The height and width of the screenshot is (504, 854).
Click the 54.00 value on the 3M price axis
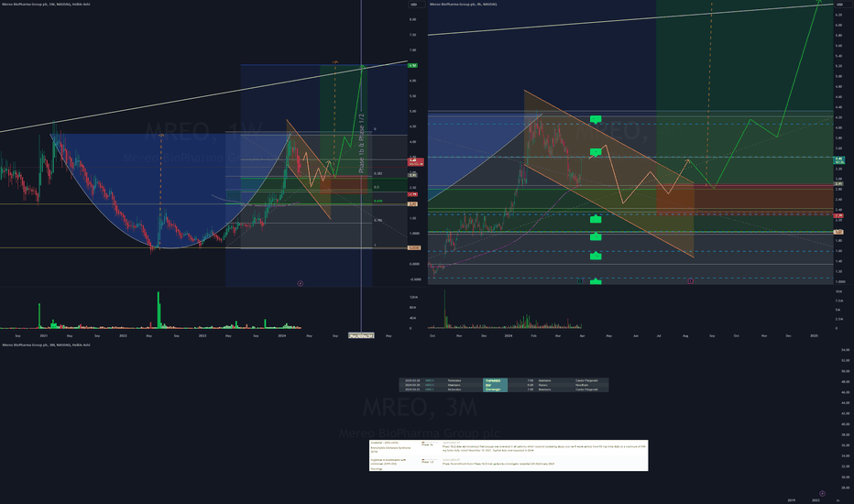845,350
